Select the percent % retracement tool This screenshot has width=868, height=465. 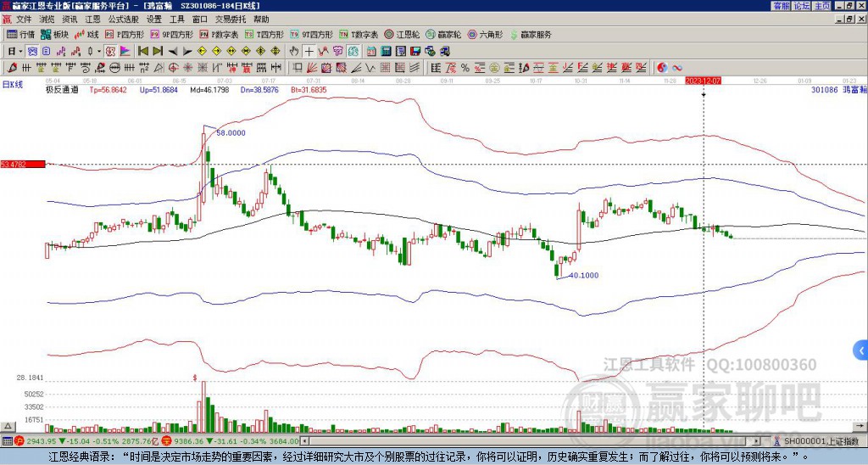click(465, 68)
